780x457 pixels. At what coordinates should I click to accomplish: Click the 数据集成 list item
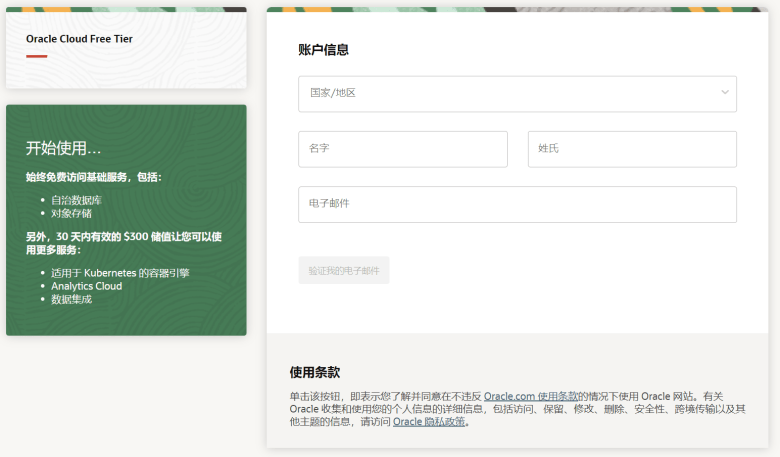71,299
